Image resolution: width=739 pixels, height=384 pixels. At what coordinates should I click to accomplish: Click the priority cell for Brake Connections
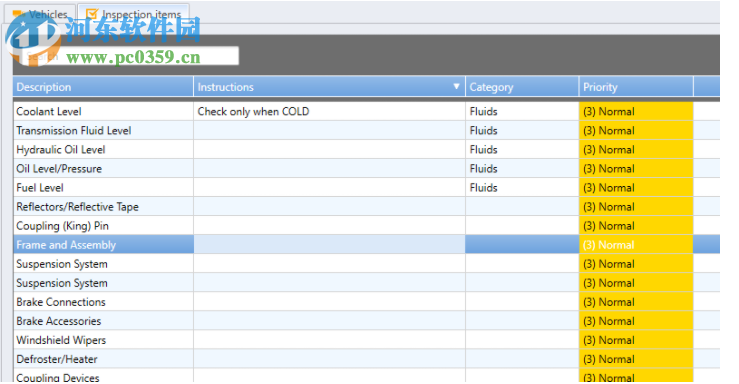tap(636, 302)
